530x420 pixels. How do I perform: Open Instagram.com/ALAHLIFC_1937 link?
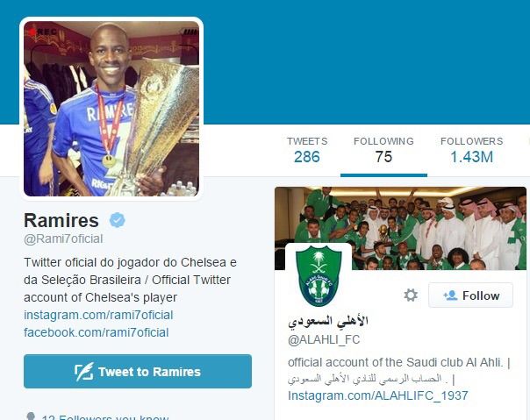pos(378,395)
